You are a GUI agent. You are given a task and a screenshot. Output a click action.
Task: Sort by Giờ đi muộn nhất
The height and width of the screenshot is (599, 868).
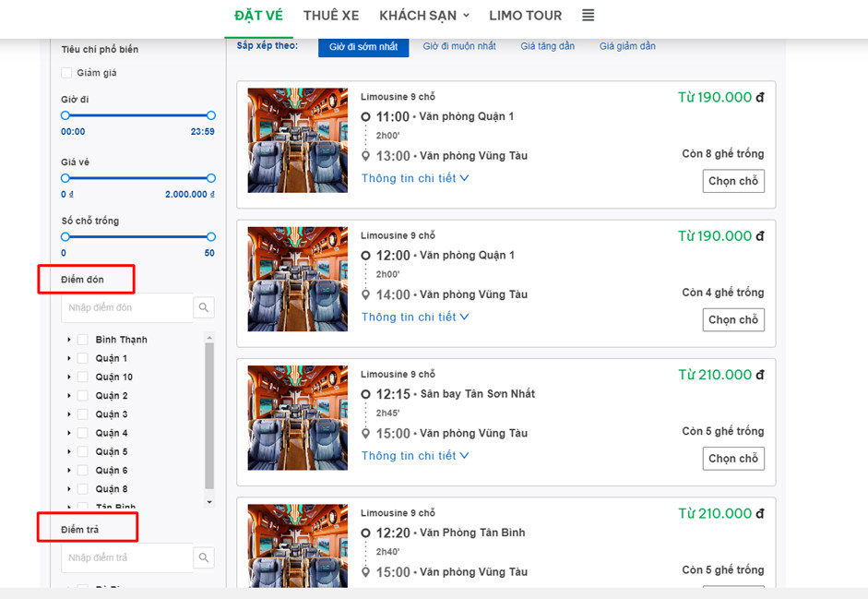coord(459,46)
